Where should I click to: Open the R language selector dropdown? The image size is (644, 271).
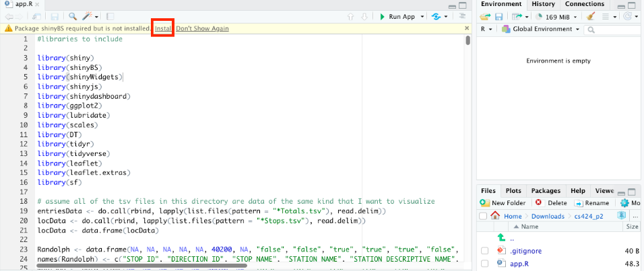[486, 29]
